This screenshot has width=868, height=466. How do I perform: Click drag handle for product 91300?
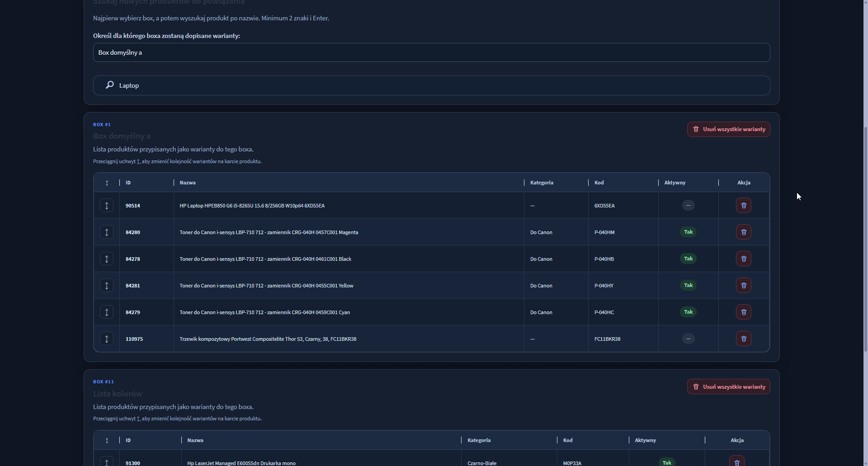coord(107,462)
